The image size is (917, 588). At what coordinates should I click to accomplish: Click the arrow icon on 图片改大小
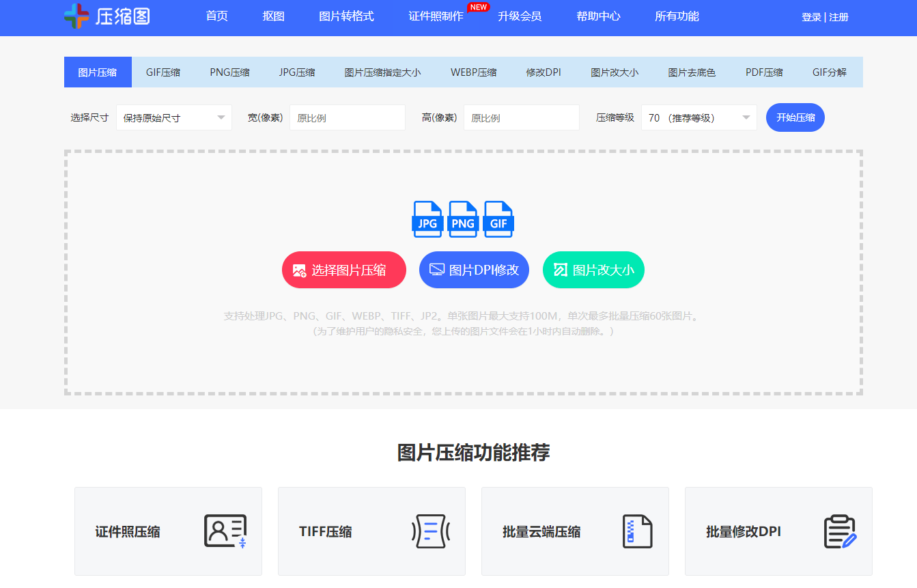pos(560,269)
